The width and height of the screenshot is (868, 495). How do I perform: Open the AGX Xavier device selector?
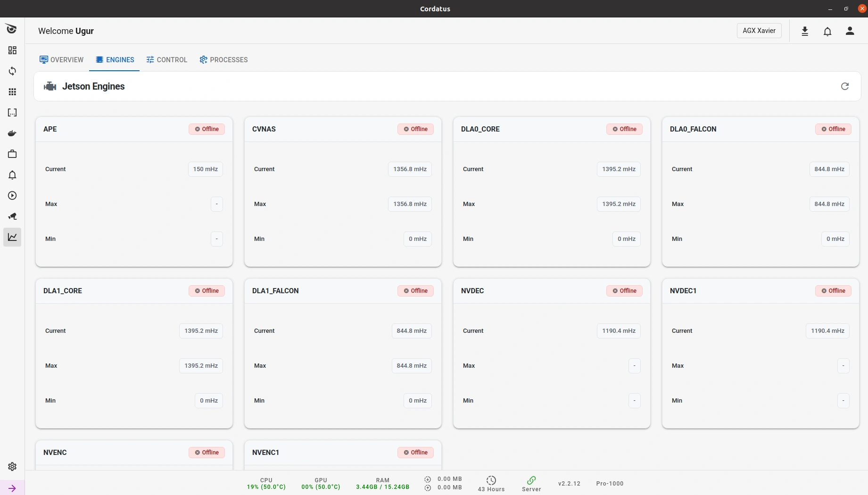759,30
